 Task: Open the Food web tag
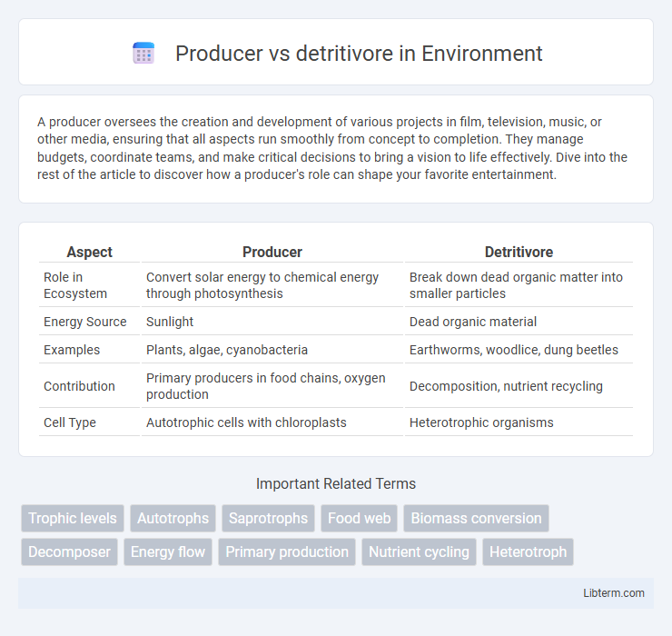click(x=359, y=518)
